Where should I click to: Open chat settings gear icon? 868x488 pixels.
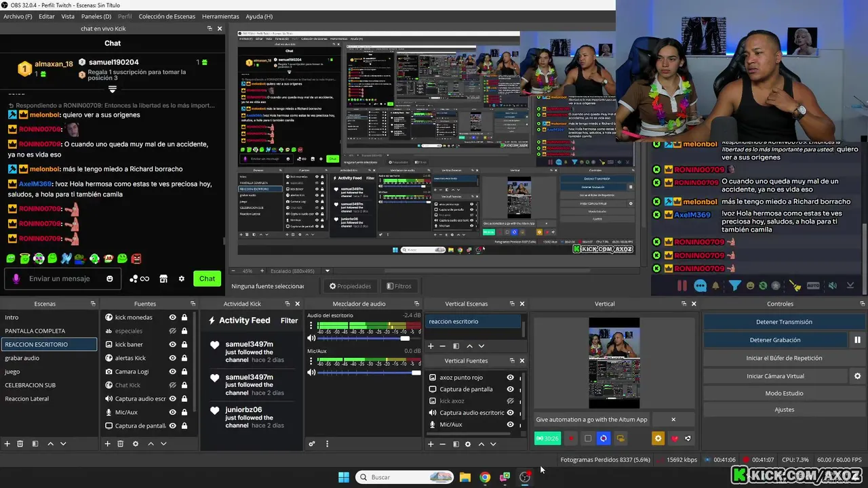coord(181,279)
